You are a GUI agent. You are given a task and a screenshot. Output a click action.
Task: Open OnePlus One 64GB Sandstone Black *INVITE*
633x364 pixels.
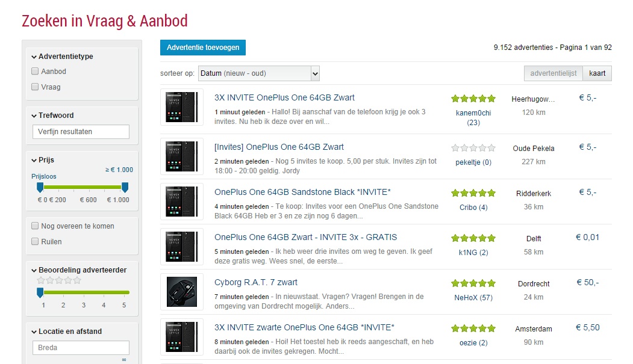[302, 192]
